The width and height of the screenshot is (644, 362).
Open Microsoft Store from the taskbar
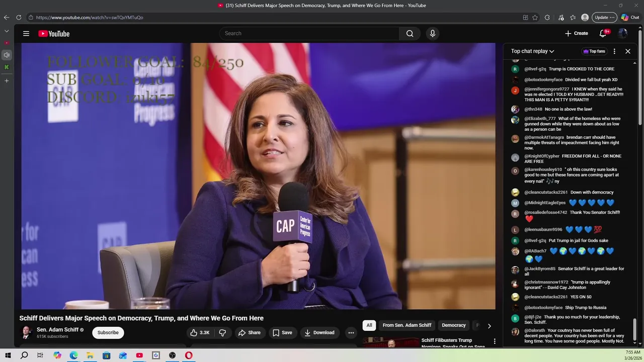tap(107, 355)
